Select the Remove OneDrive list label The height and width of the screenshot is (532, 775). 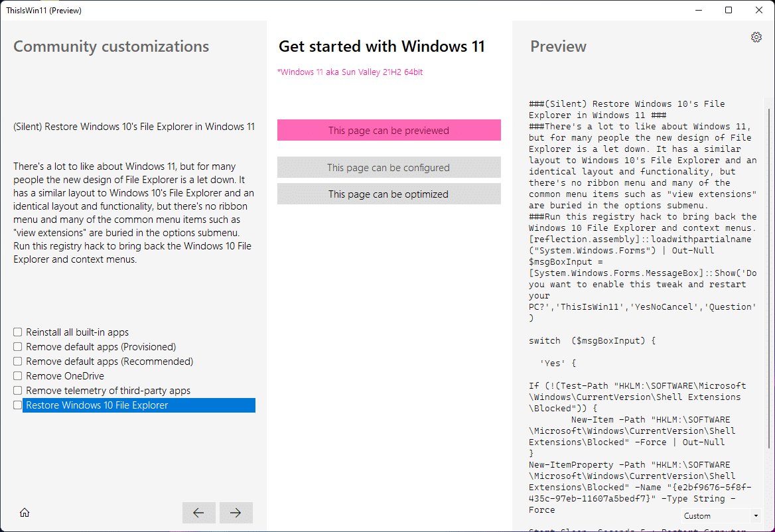point(66,375)
